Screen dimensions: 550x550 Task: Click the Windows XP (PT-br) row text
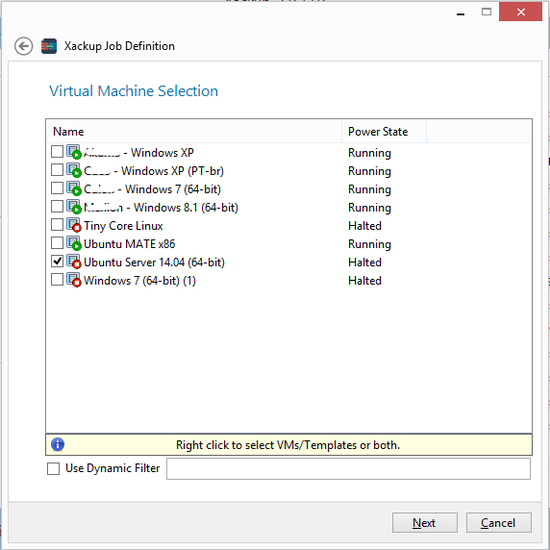point(154,171)
